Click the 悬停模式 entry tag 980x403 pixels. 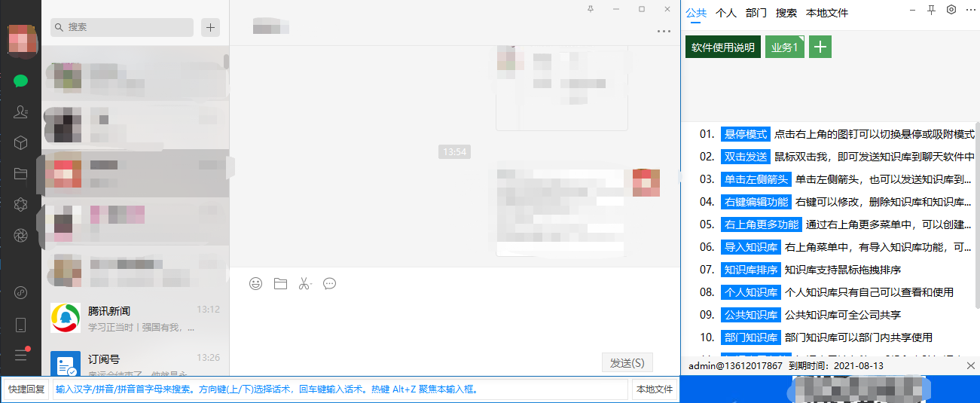tap(746, 134)
